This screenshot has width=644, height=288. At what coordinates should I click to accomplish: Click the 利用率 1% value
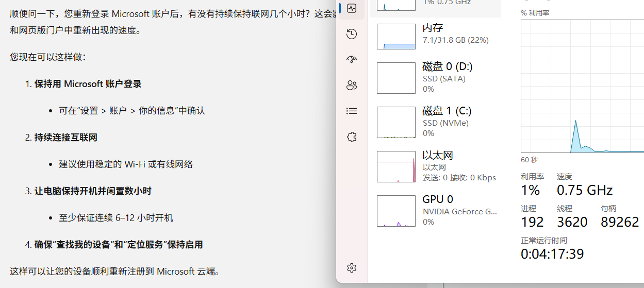530,190
